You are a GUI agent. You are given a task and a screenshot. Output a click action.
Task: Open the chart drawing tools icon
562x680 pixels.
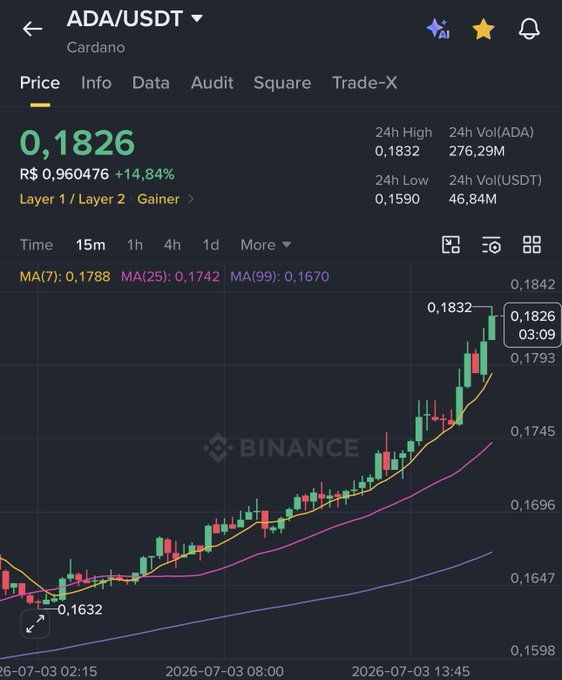pos(451,245)
